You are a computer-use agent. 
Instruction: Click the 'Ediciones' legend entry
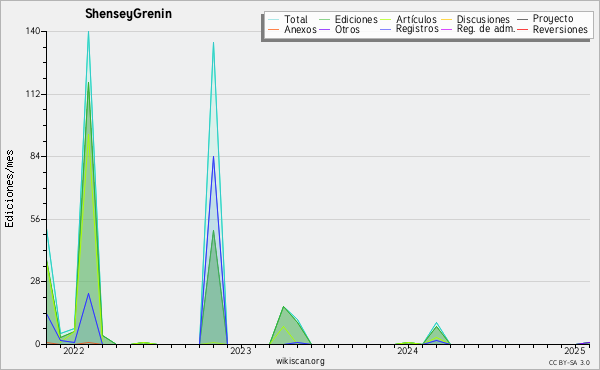[x=356, y=19]
